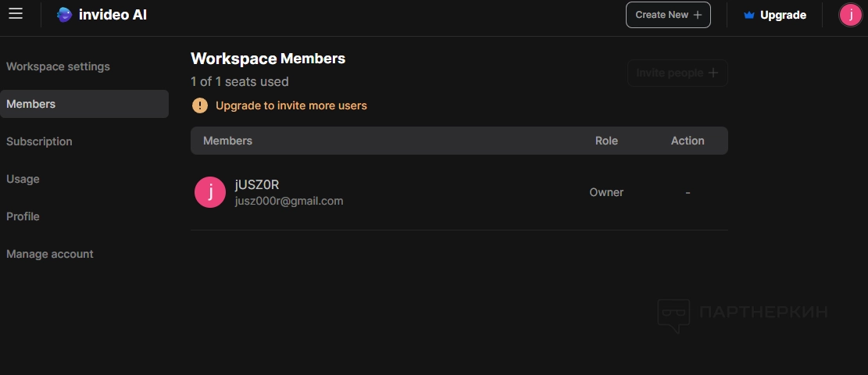This screenshot has height=375, width=868.
Task: Click the orange warning exclamation icon
Action: 200,105
